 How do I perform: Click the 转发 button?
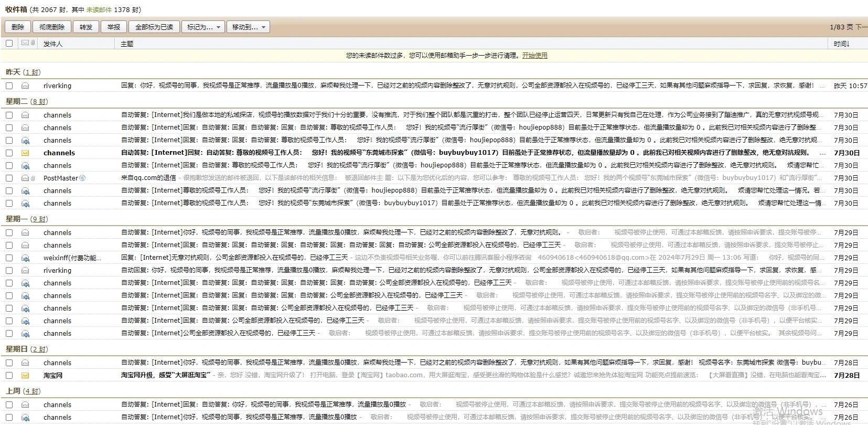(x=86, y=27)
